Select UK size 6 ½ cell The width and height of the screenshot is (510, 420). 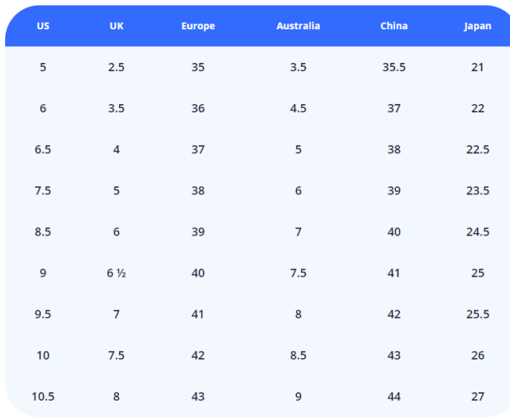tap(117, 273)
